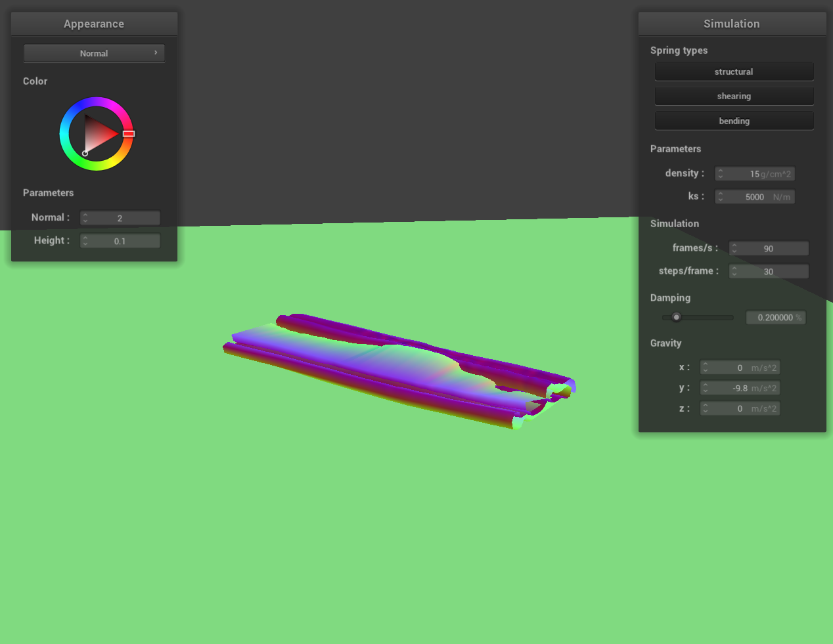Screen dimensions: 833x644
Task: Toggle the bending spring type
Action: point(734,121)
